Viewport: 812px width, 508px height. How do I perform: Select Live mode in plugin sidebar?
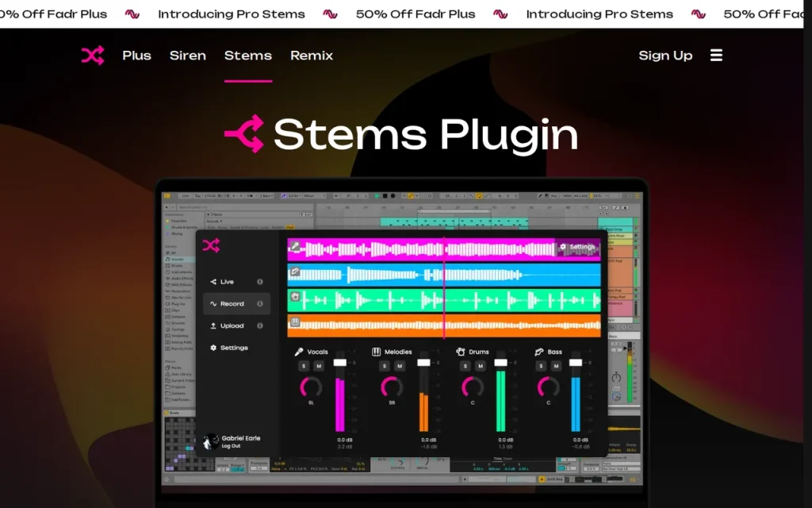pyautogui.click(x=236, y=282)
